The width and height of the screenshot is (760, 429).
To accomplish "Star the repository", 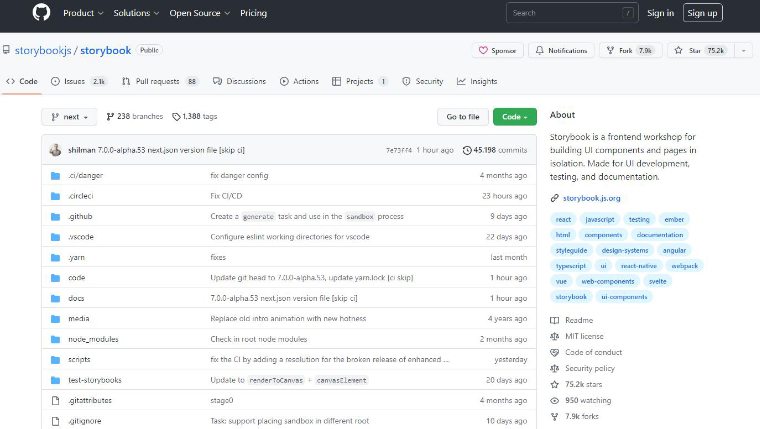I will point(701,50).
